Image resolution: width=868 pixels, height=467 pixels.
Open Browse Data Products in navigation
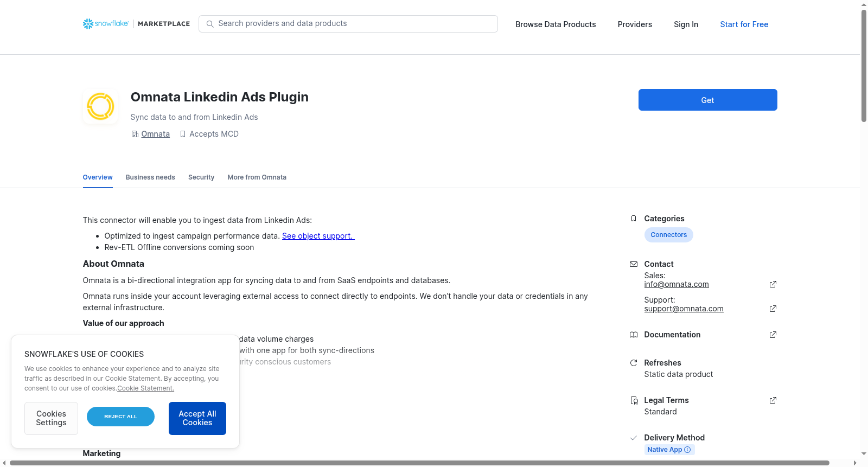[556, 24]
